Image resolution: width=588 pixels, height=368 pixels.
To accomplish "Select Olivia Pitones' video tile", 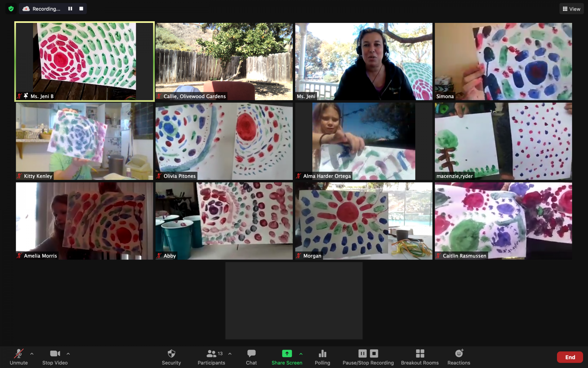I will tap(224, 141).
